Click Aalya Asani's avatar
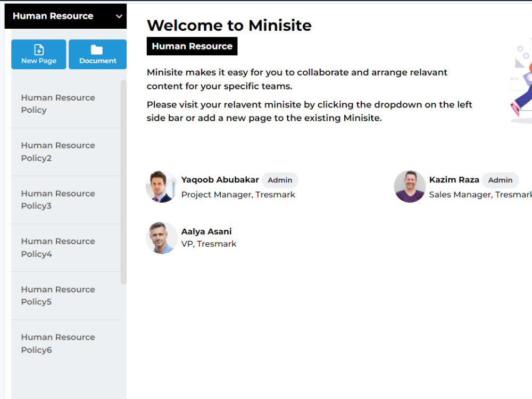Image resolution: width=532 pixels, height=399 pixels. click(161, 238)
